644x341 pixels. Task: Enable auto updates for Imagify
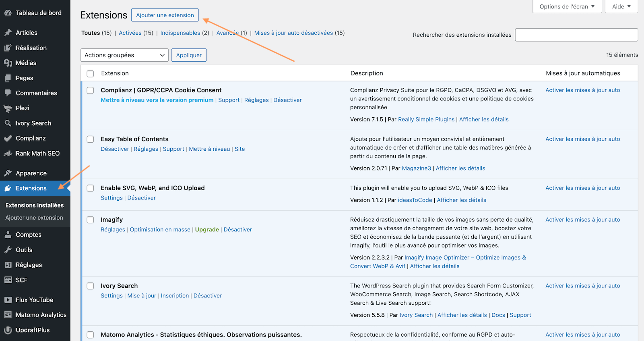[582, 220]
